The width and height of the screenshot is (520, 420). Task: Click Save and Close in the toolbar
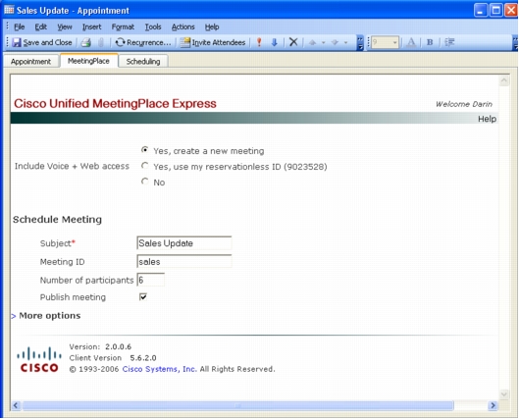[42, 42]
